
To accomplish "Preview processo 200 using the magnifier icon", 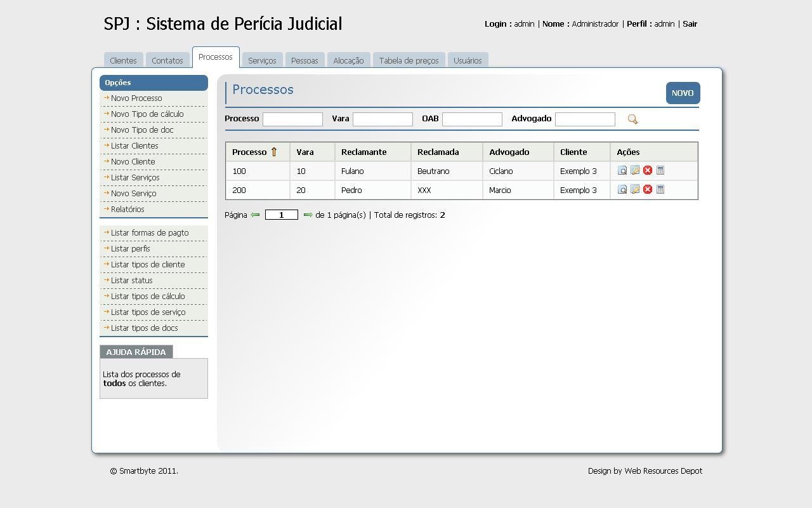I will coord(622,189).
